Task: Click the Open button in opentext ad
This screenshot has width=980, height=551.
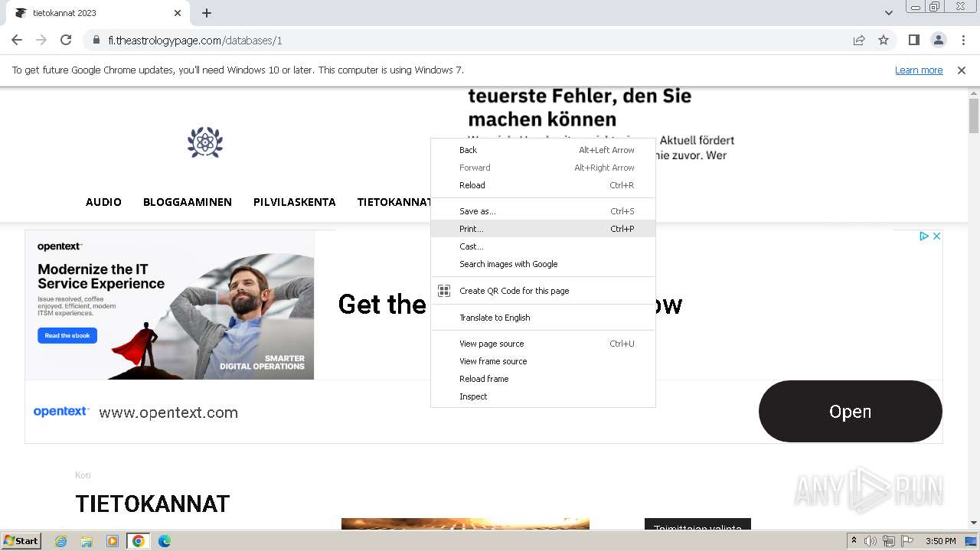Action: tap(850, 411)
